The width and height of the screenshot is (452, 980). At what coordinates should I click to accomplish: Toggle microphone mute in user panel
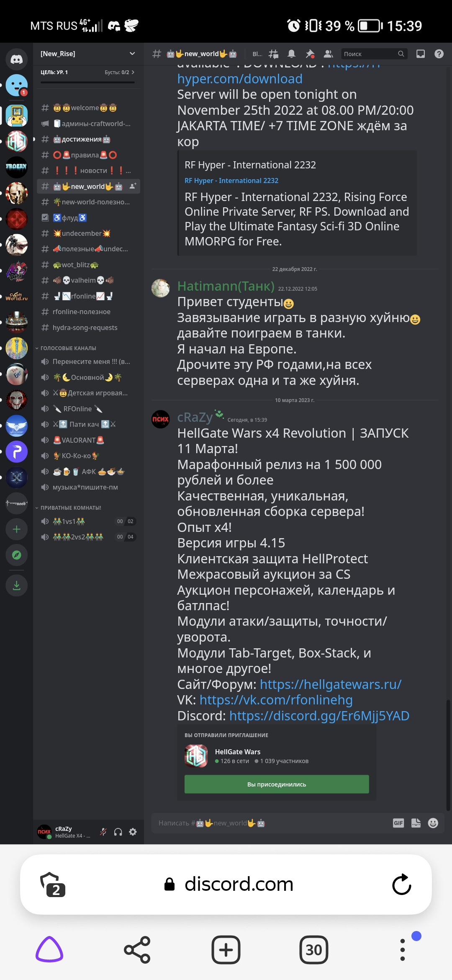point(103,832)
